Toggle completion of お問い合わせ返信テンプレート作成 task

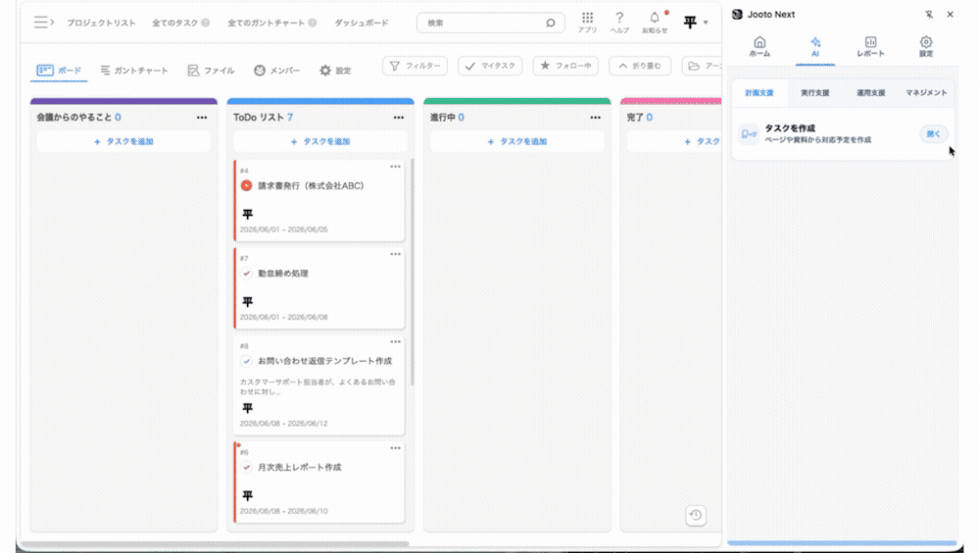(246, 361)
